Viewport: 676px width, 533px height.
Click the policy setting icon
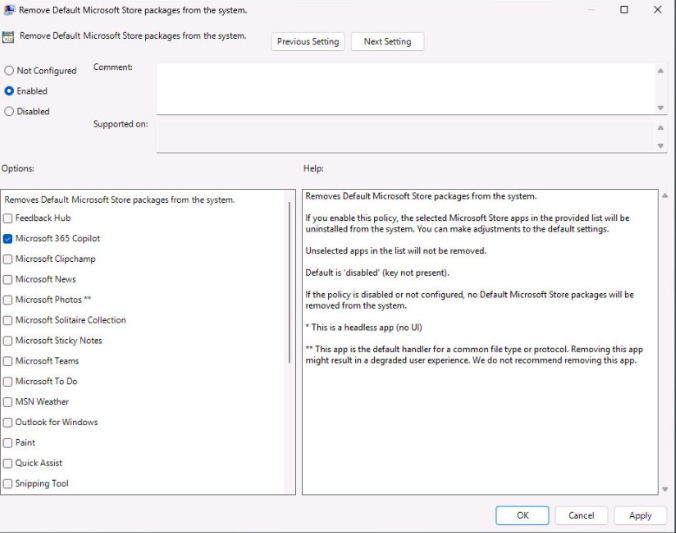(x=8, y=37)
